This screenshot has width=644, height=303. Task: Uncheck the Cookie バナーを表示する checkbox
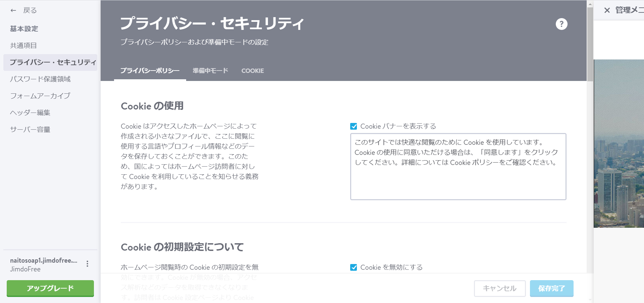tap(353, 126)
